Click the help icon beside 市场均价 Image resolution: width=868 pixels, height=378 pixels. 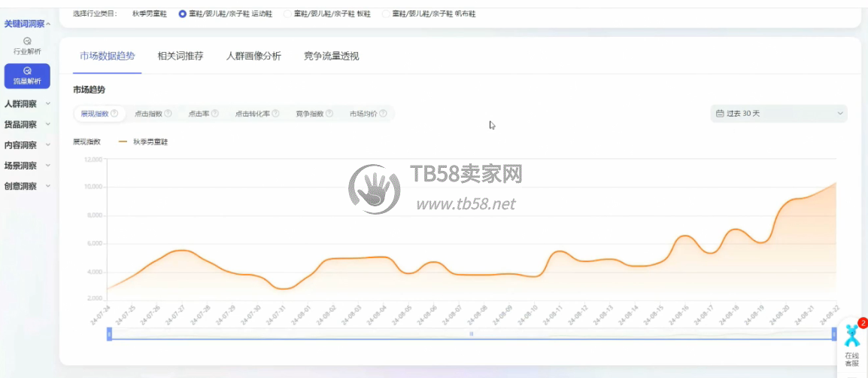(383, 114)
